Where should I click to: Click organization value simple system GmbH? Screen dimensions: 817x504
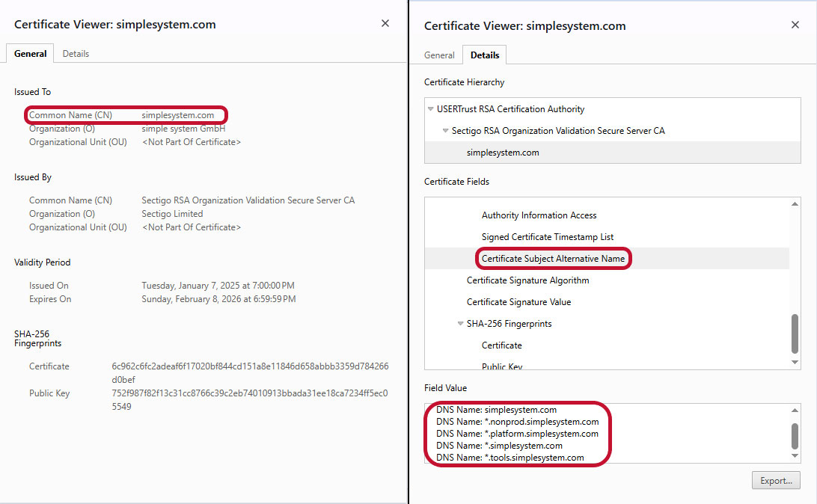[x=183, y=129]
